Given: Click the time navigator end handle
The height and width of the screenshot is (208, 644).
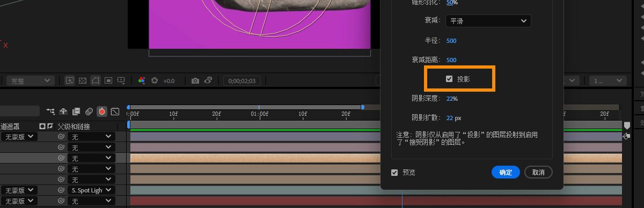Looking at the screenshot, I should coord(363,107).
